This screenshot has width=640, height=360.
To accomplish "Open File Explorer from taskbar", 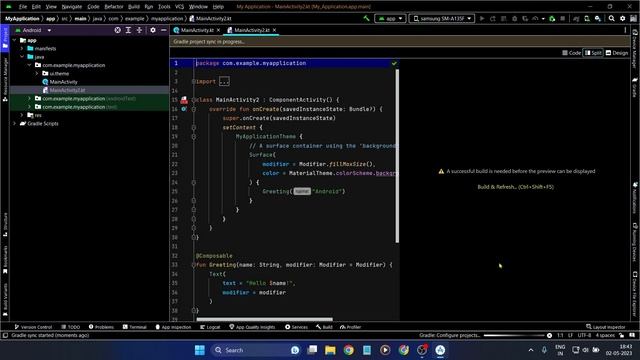I will point(330,350).
